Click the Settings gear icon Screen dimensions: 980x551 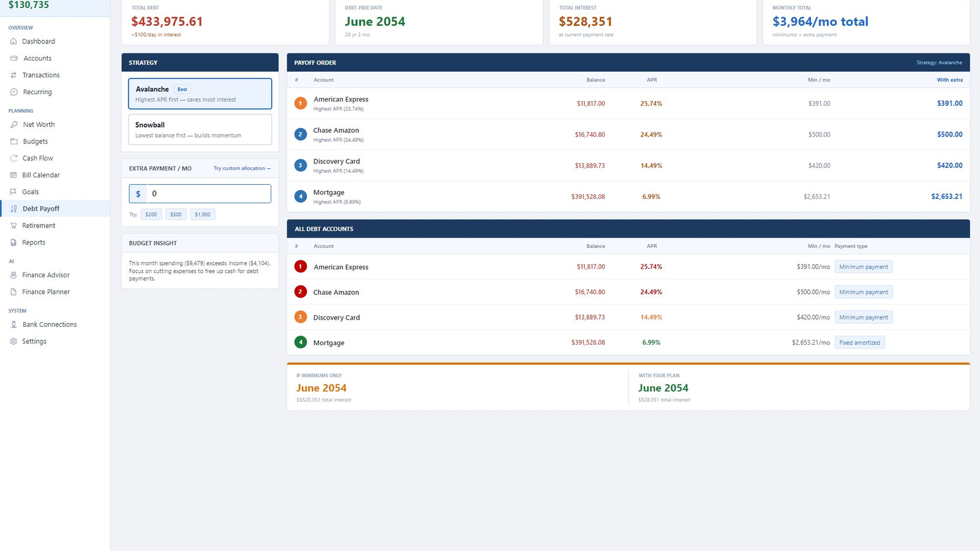pos(13,342)
